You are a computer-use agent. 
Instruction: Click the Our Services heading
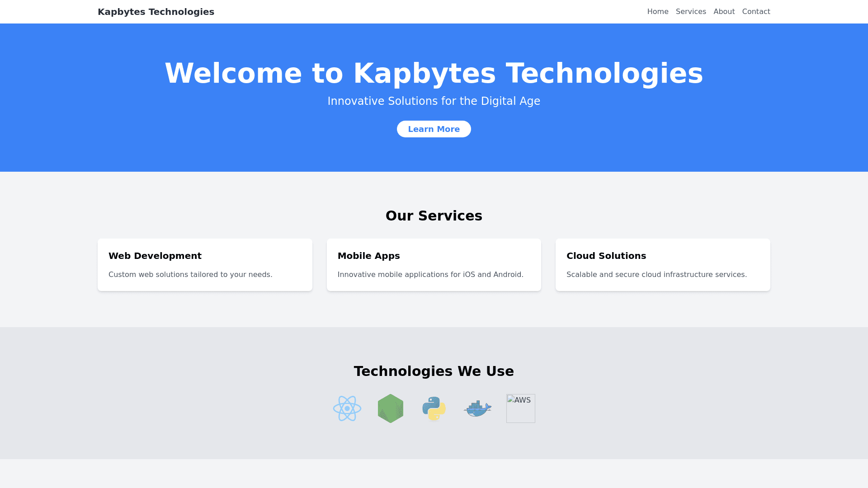pos(434,216)
